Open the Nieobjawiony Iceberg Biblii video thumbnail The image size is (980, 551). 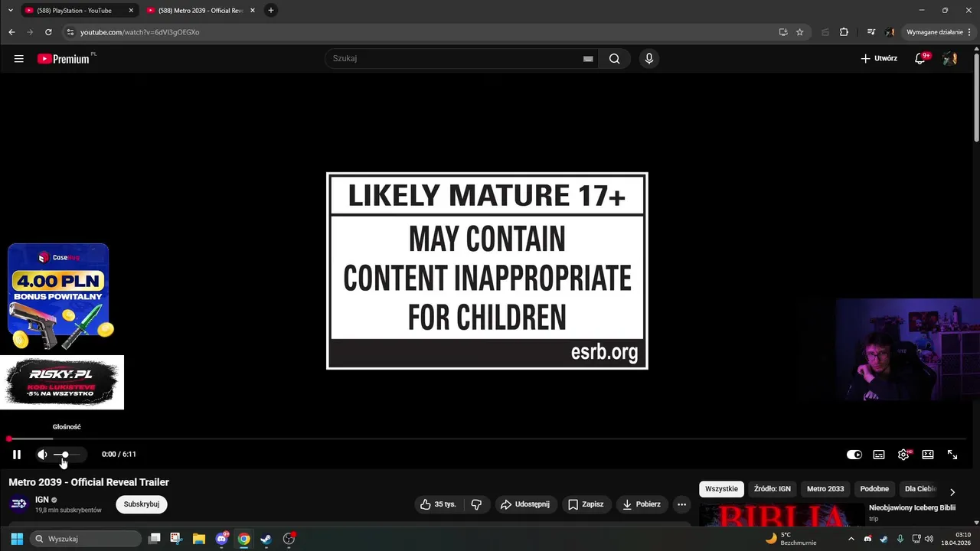pyautogui.click(x=781, y=516)
